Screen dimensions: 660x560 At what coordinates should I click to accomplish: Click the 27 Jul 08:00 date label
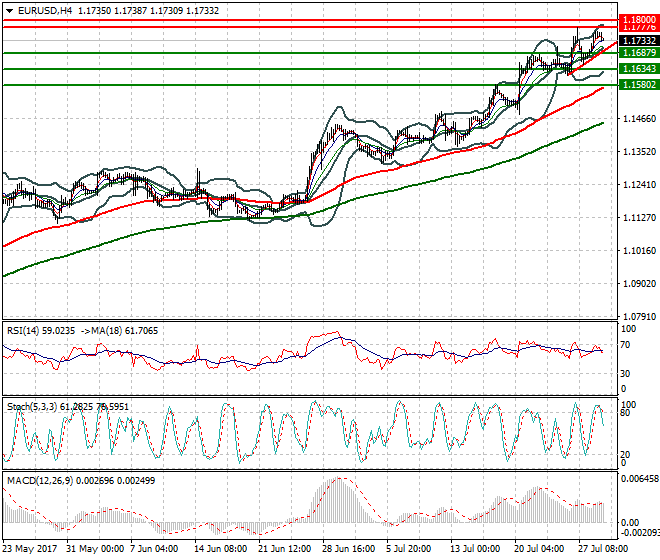pos(602,549)
